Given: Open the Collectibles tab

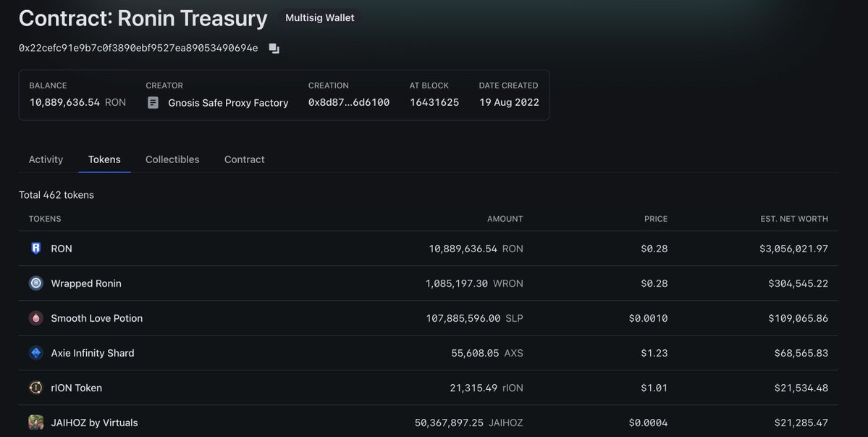Looking at the screenshot, I should [172, 159].
